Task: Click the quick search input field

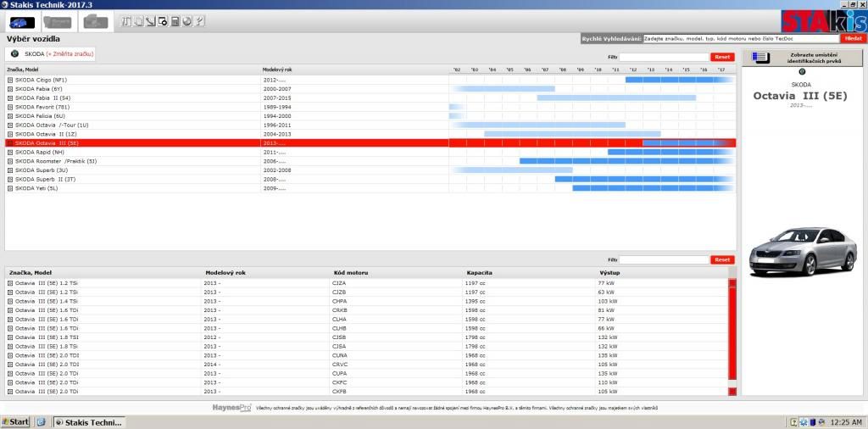Action: point(740,38)
